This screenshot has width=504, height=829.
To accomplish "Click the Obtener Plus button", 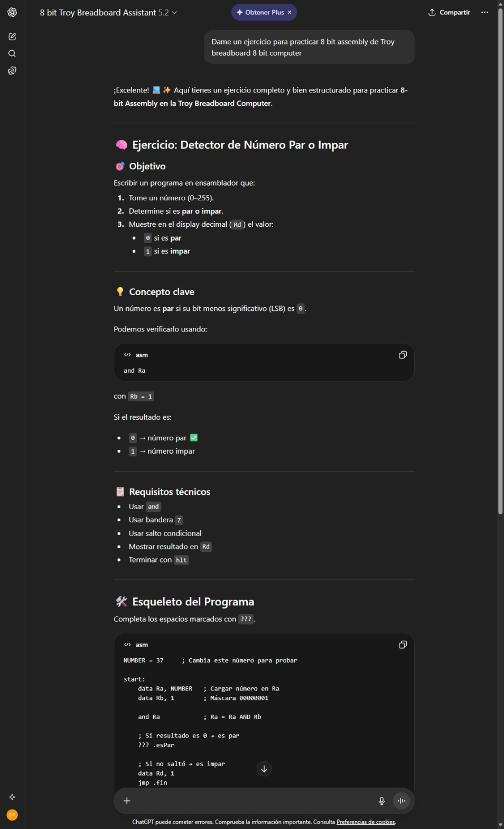I will click(260, 12).
